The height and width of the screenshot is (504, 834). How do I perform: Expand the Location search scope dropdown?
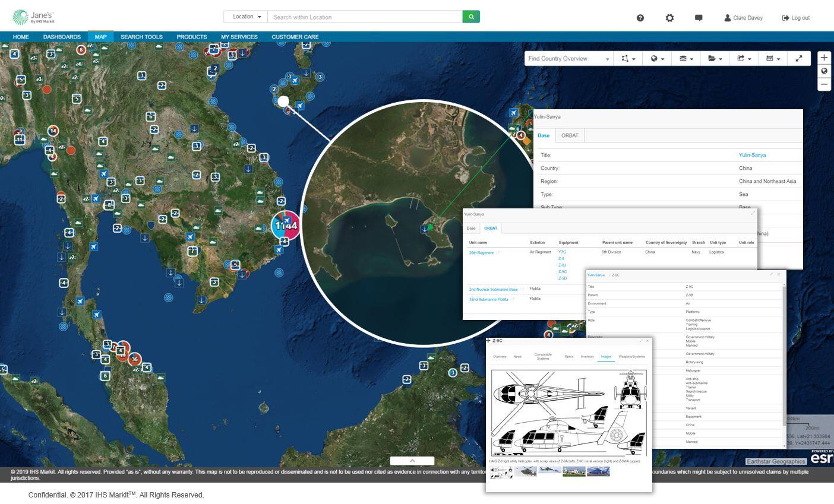coord(246,17)
